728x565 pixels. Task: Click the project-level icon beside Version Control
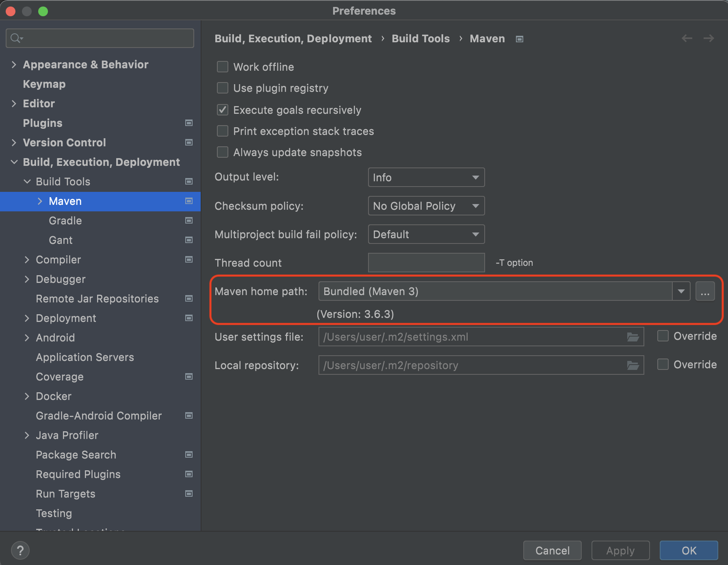click(189, 142)
